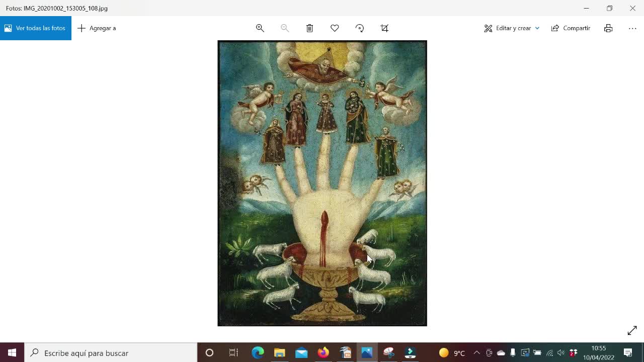Open OneDrive cloud tray icon
Viewport: 644px width, 362px height.
(501, 353)
